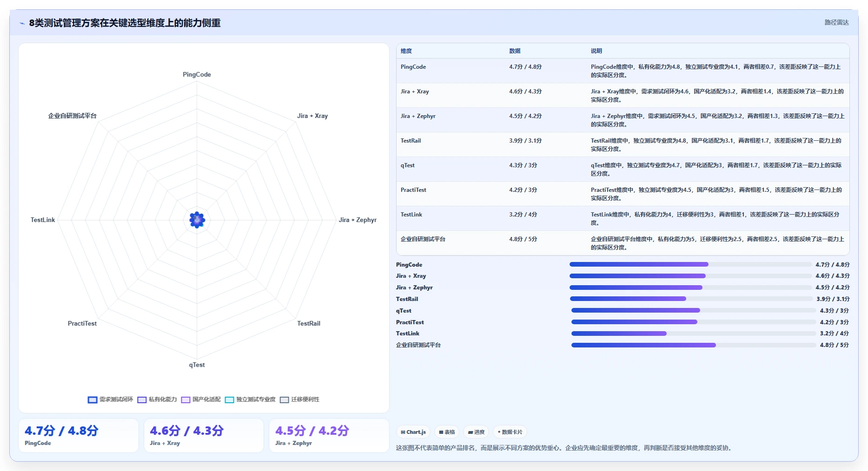
Task: Click the PractiTest axis label on the radar
Action: (x=82, y=323)
